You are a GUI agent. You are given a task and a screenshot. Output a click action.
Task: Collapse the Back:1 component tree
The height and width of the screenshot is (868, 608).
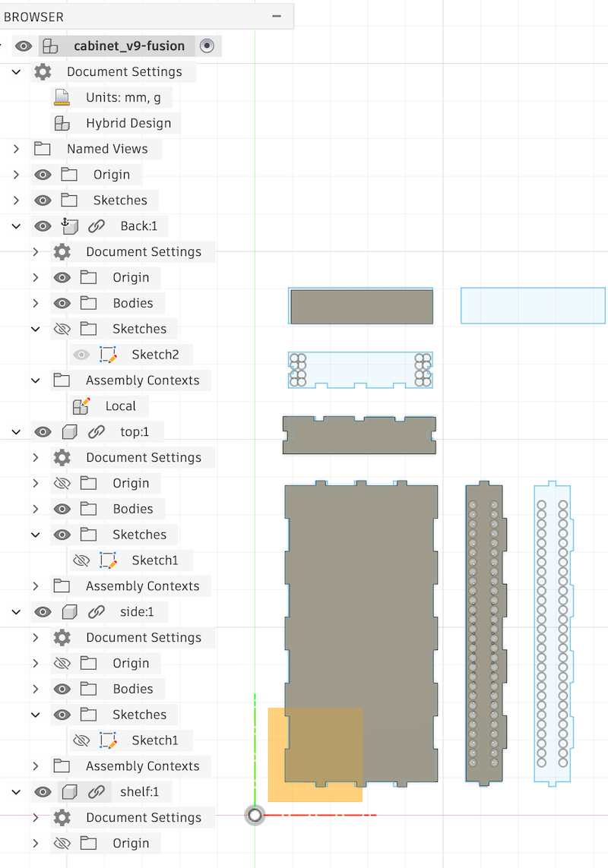(15, 226)
